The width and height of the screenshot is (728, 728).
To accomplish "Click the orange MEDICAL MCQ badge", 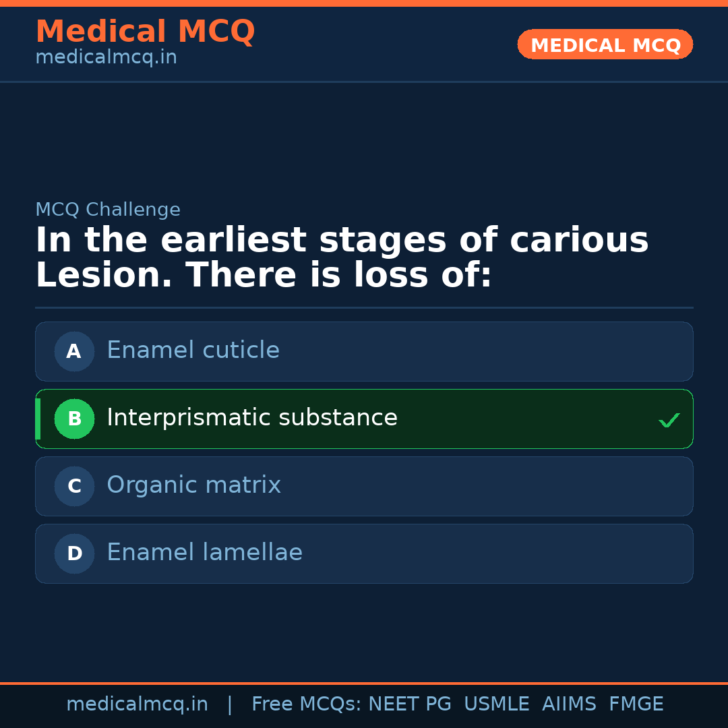I will click(x=605, y=44).
